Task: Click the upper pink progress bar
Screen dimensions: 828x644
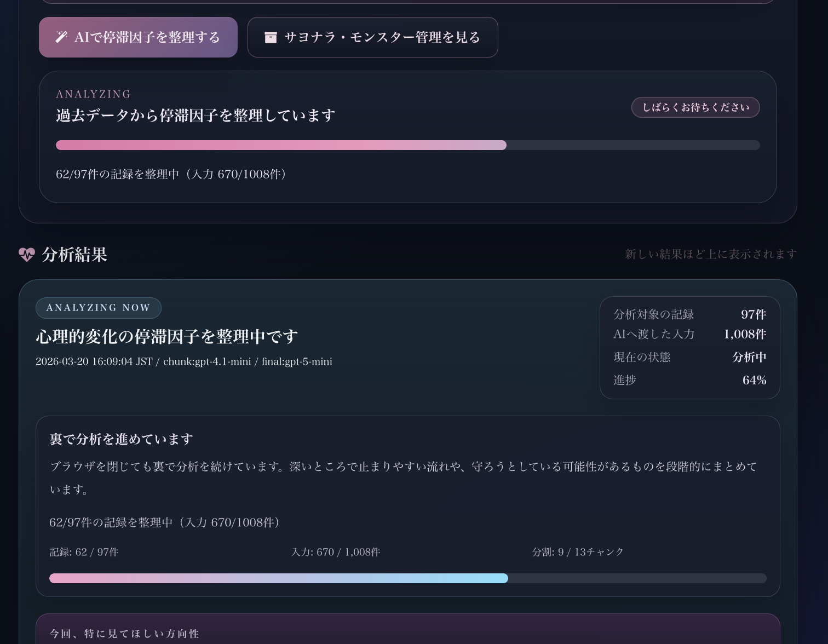Action: point(407,145)
